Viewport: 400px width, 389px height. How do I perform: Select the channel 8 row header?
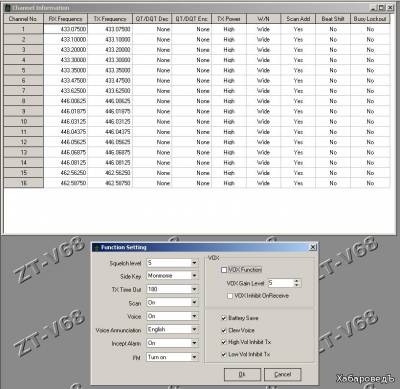[x=24, y=101]
